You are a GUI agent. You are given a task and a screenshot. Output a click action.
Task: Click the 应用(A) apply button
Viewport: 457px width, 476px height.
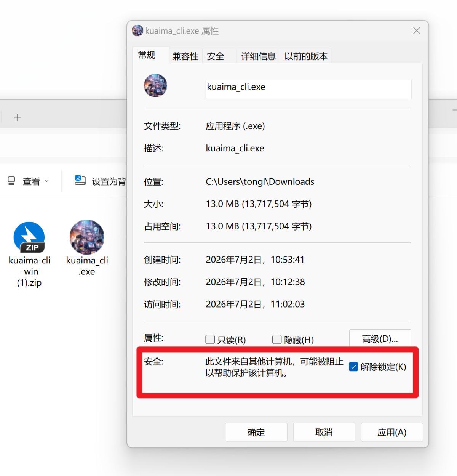[x=392, y=432]
